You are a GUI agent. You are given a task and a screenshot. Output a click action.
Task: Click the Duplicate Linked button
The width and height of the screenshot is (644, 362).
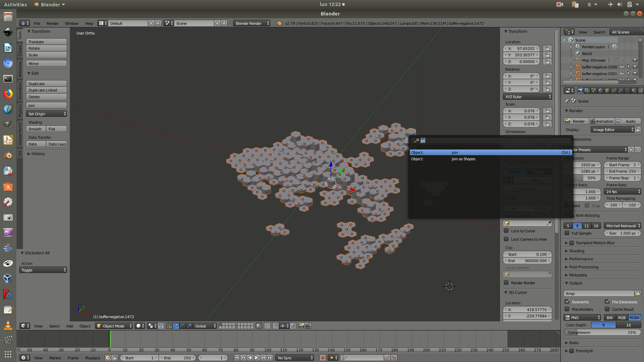tap(46, 90)
